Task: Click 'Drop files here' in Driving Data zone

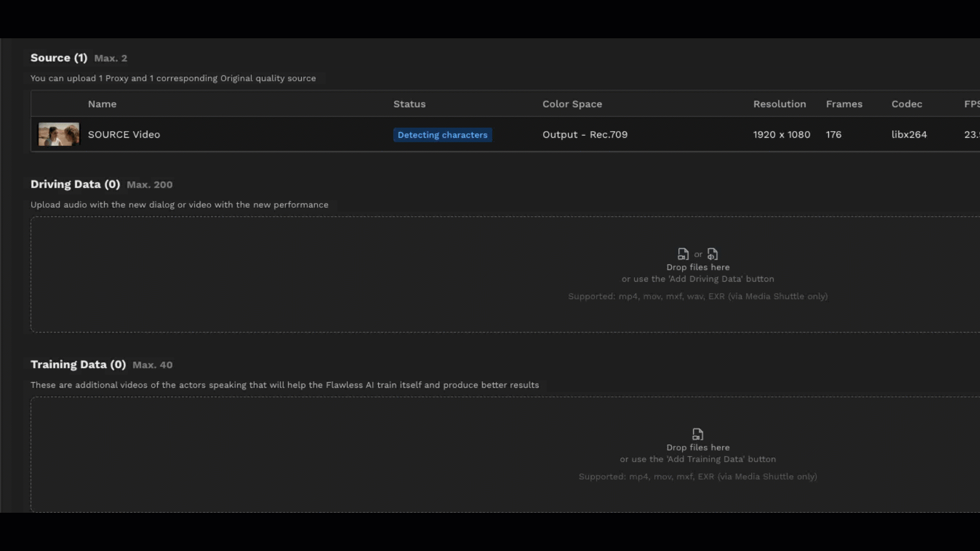Action: click(x=698, y=267)
